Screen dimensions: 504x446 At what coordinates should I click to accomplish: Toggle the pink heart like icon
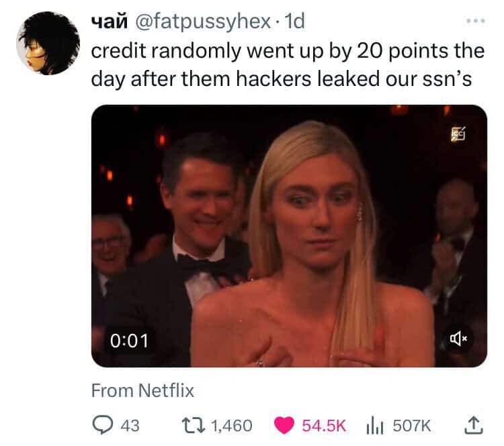[x=284, y=425]
